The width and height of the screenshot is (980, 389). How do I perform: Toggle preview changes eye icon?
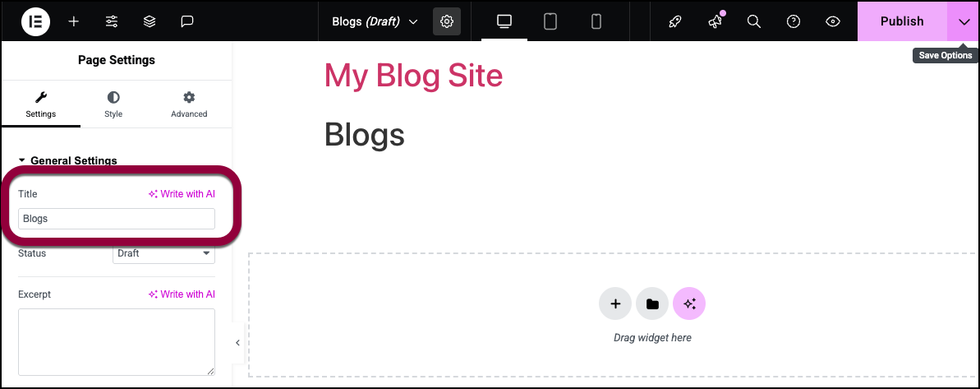(833, 21)
